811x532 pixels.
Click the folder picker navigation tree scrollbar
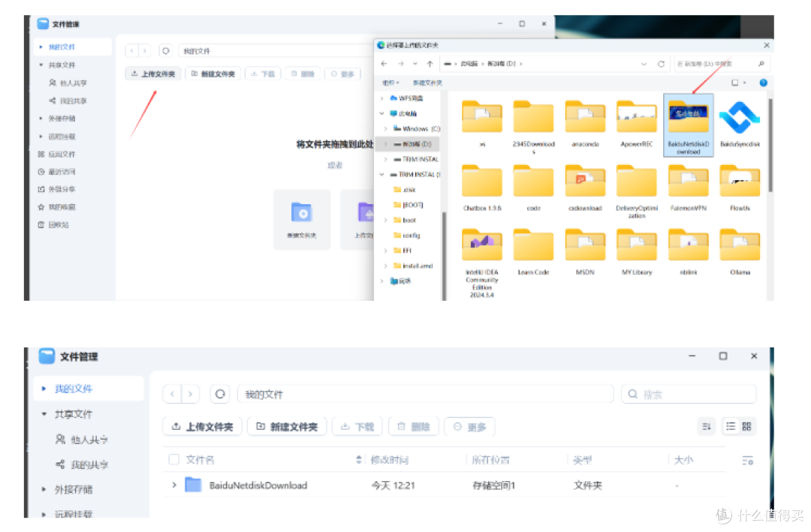tap(444, 256)
